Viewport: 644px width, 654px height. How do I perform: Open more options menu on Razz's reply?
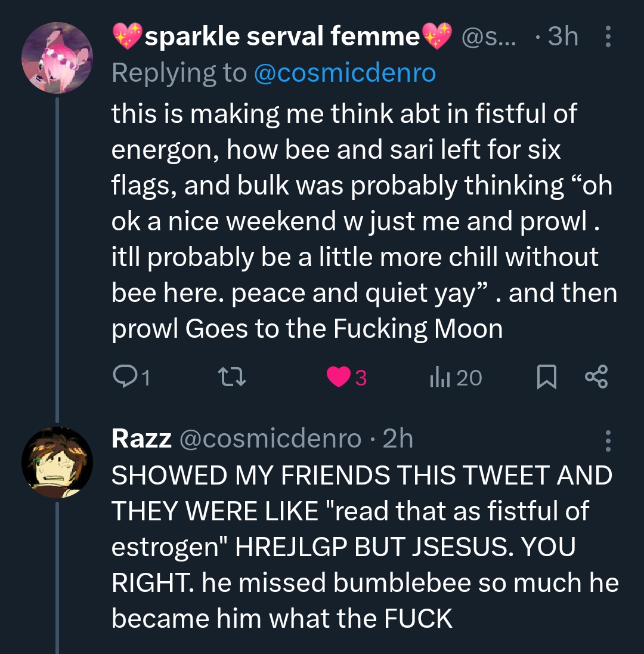pos(608,440)
